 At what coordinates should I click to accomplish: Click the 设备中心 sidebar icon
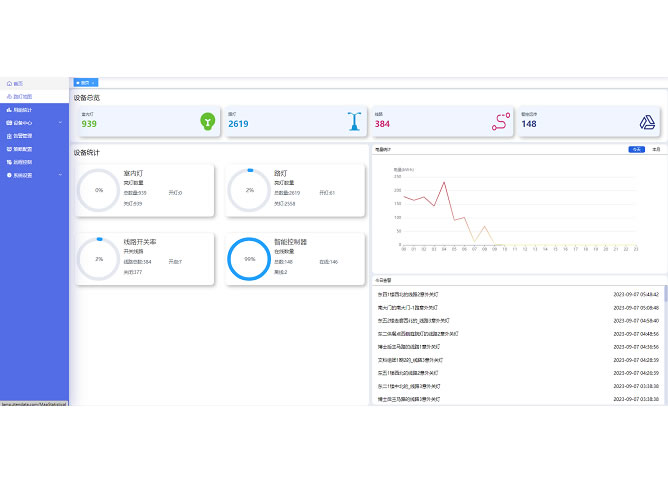pyautogui.click(x=8, y=122)
